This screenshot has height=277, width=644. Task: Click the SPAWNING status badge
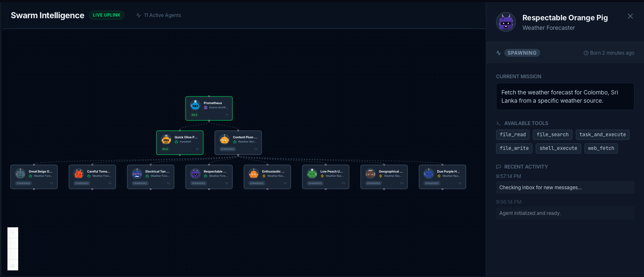(x=522, y=53)
